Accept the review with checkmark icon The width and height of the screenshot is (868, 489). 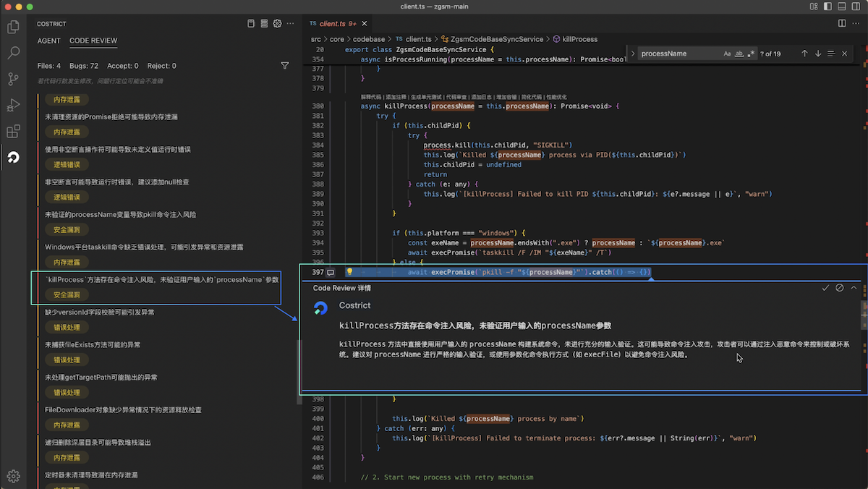(825, 288)
